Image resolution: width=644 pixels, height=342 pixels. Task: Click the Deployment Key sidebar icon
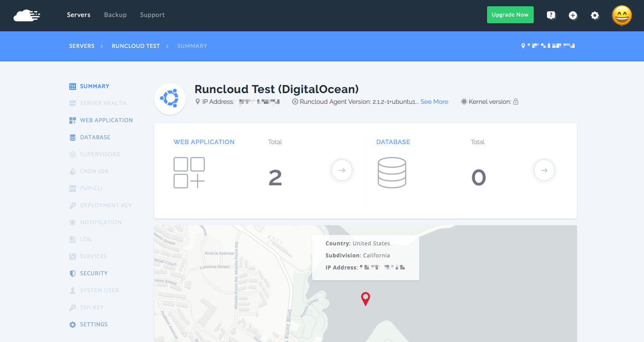tap(72, 205)
